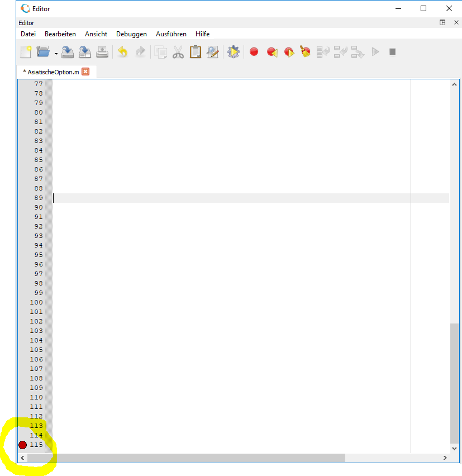Image resolution: width=462 pixels, height=476 pixels.
Task: Remove the breakpoint at line 115
Action: (22, 445)
